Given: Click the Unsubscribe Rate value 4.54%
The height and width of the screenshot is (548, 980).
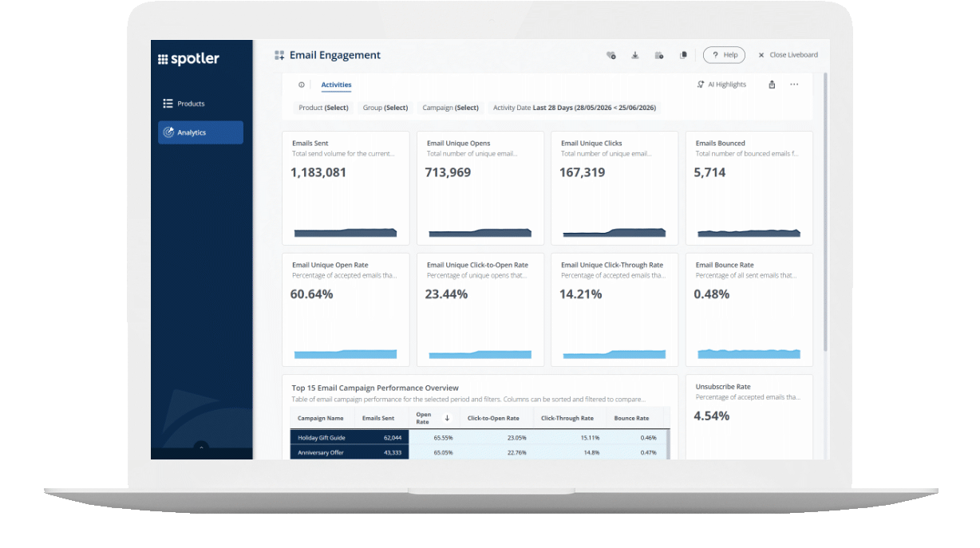Looking at the screenshot, I should [x=712, y=416].
